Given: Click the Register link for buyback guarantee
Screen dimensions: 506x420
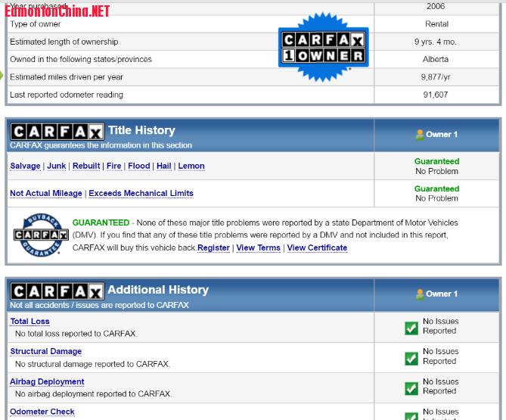Looking at the screenshot, I should click(213, 247).
